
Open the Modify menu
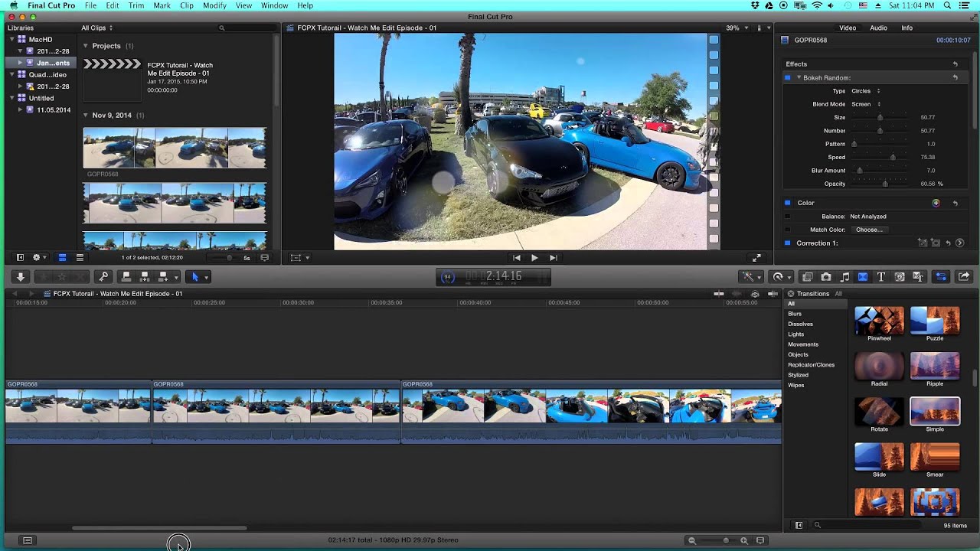[x=214, y=5]
